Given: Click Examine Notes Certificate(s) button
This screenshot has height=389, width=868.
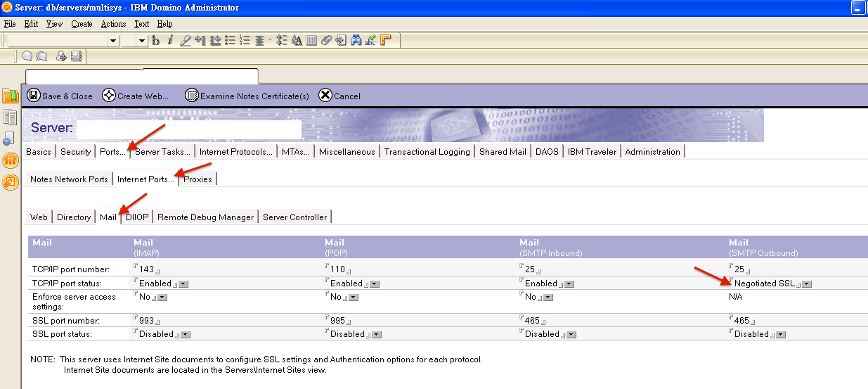Looking at the screenshot, I should coord(247,96).
